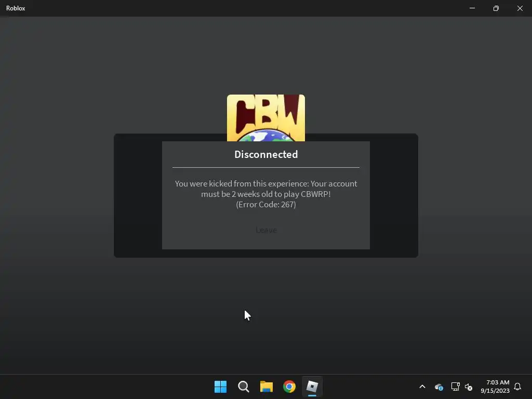This screenshot has height=399, width=532.
Task: Launch Google Chrome from taskbar
Action: pos(289,387)
